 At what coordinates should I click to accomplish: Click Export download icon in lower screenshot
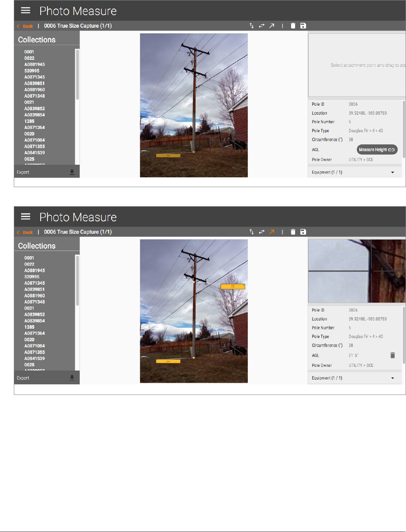[x=72, y=378]
